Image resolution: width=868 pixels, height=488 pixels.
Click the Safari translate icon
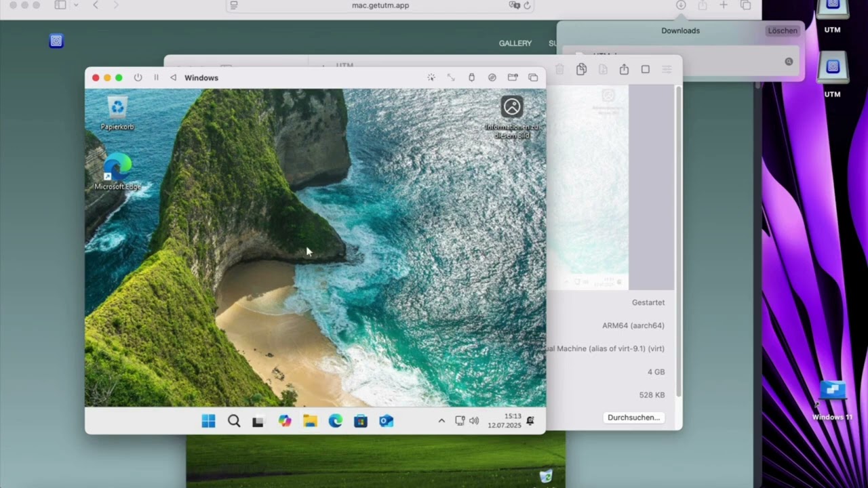pyautogui.click(x=514, y=5)
